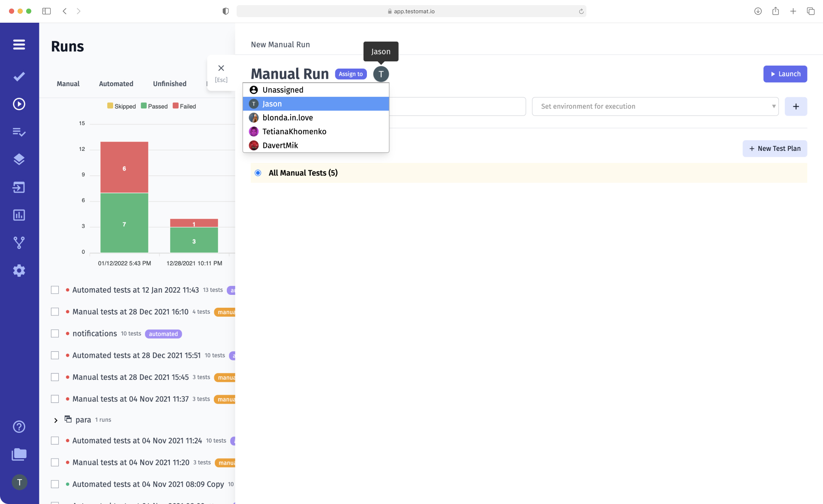Open settings gear in sidebar
The height and width of the screenshot is (504, 823).
(19, 270)
